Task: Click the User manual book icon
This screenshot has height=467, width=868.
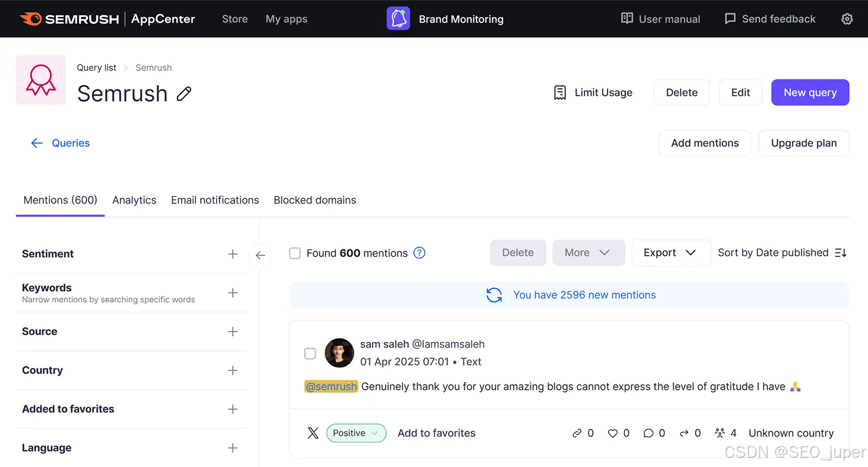Action: click(627, 18)
